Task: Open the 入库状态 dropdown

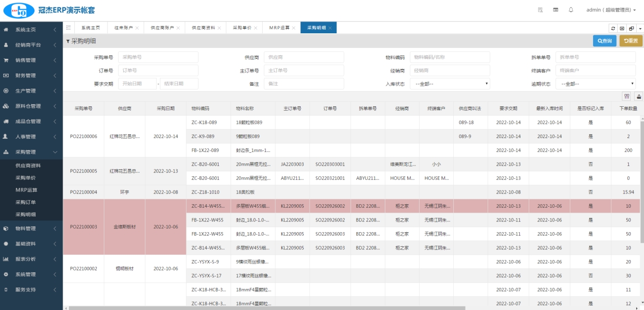Action: [x=449, y=84]
